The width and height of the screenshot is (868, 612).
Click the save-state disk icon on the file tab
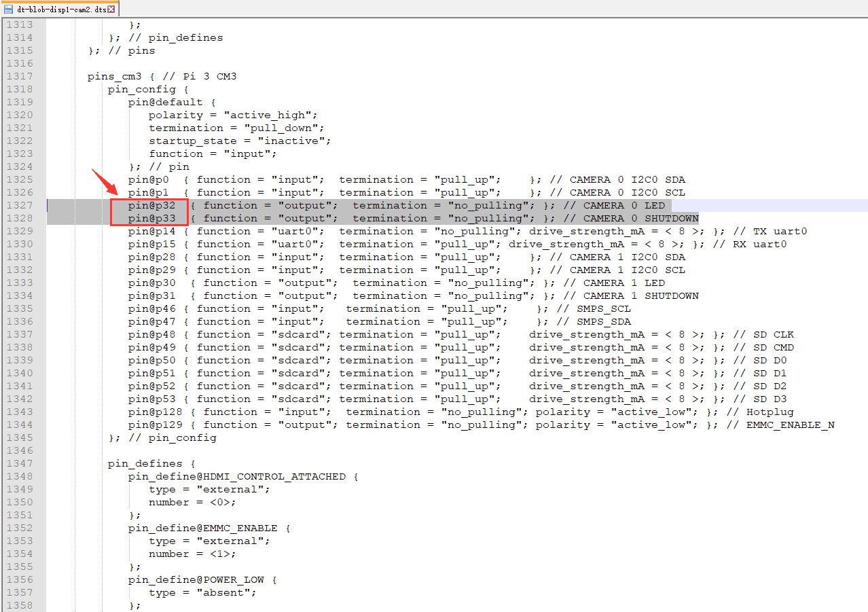tap(9, 10)
